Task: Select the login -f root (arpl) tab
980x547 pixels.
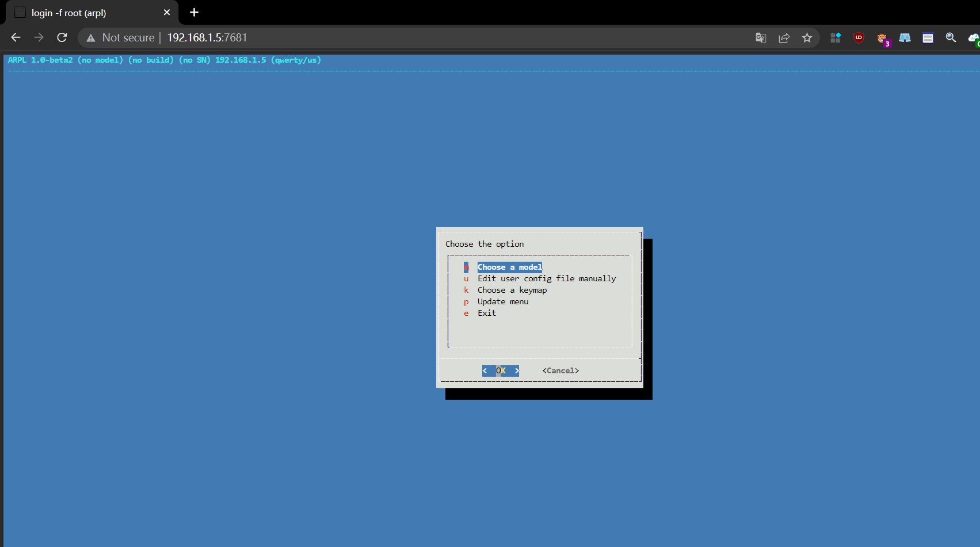Action: 92,13
